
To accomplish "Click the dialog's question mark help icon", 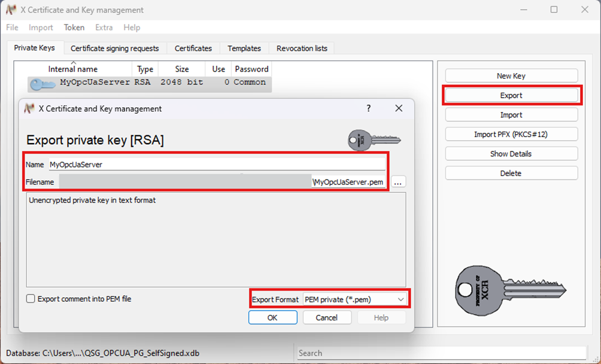I will click(369, 108).
